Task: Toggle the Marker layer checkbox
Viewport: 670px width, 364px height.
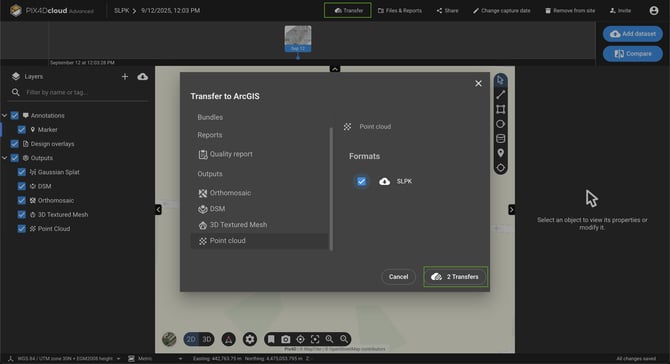Action: pos(22,130)
